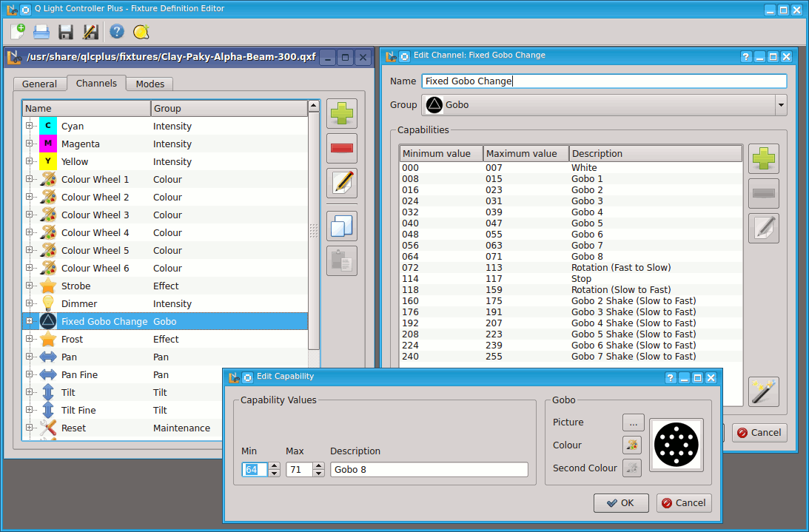Screen dimensions: 809x532
Task: Remove the selected channel
Action: tap(341, 148)
